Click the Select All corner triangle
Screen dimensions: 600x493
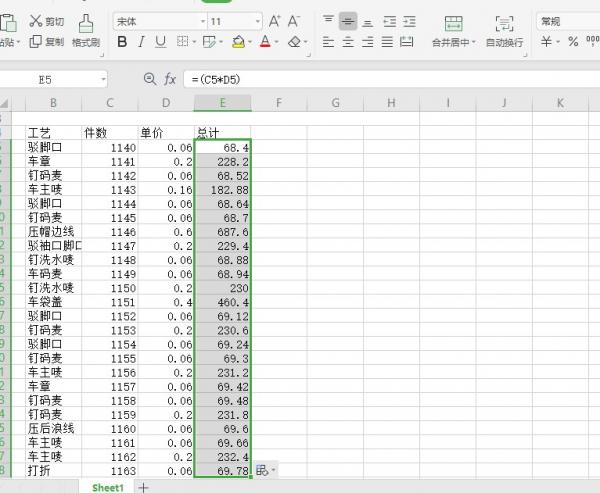(5, 103)
